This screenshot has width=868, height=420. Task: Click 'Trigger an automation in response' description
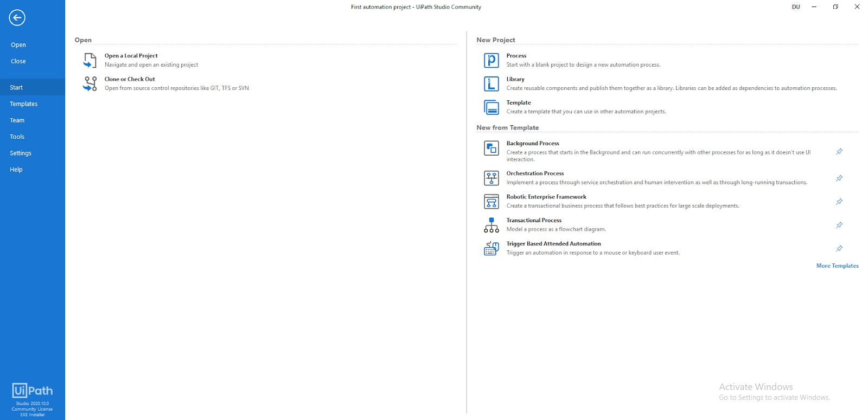point(593,253)
